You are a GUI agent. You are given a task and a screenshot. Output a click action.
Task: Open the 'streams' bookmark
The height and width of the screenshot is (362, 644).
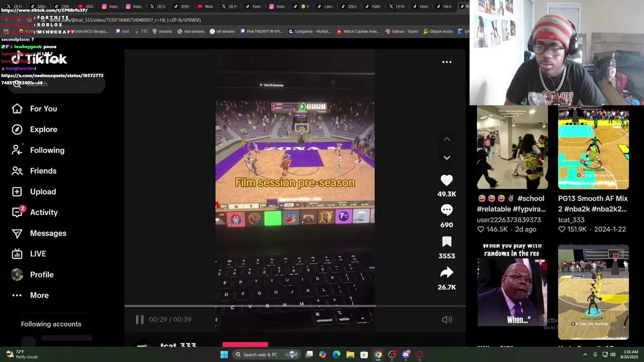click(162, 31)
